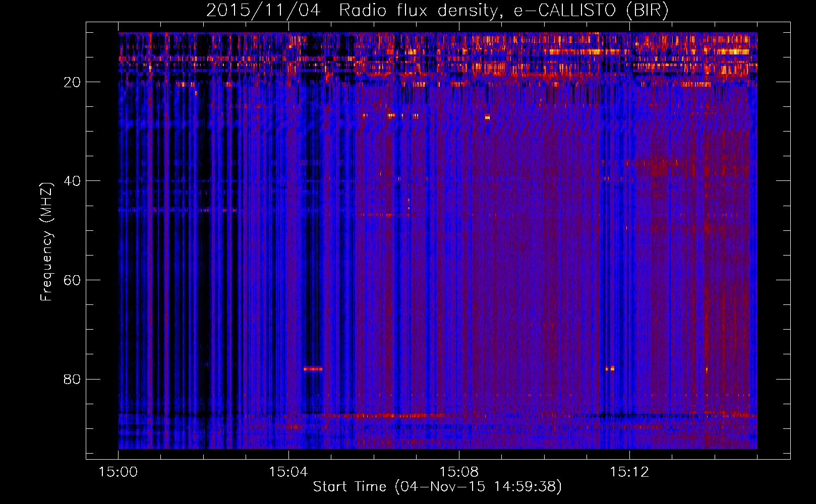Click the 'Frequency (MHZ)' axis label
Screen dimensions: 816x504
[x=46, y=242]
